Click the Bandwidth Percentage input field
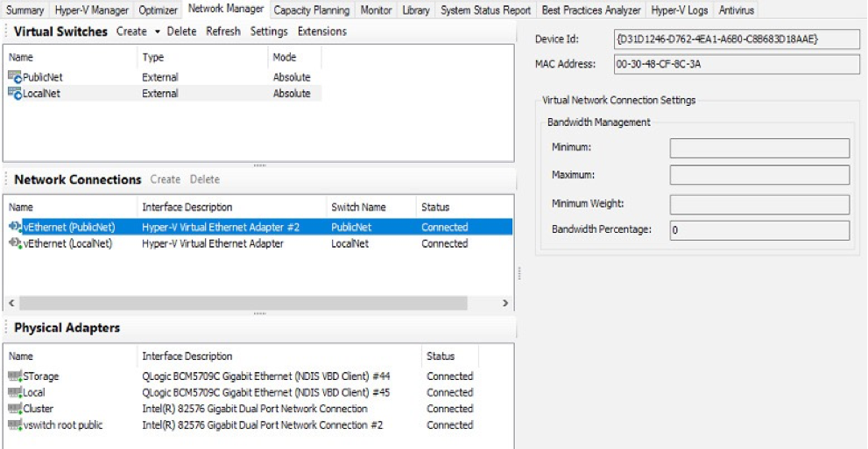Image resolution: width=868 pixels, height=449 pixels. point(759,230)
